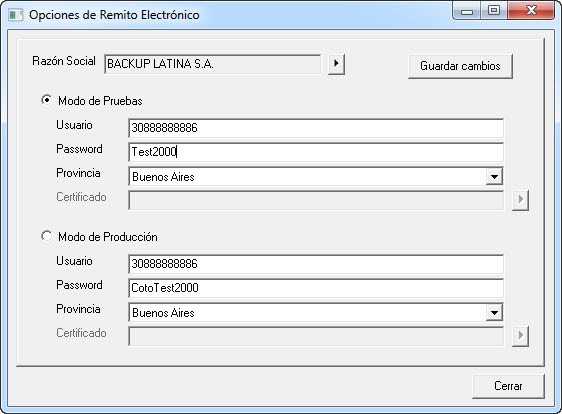The image size is (562, 414).
Task: Click the Guardar cambios button
Action: tap(460, 66)
